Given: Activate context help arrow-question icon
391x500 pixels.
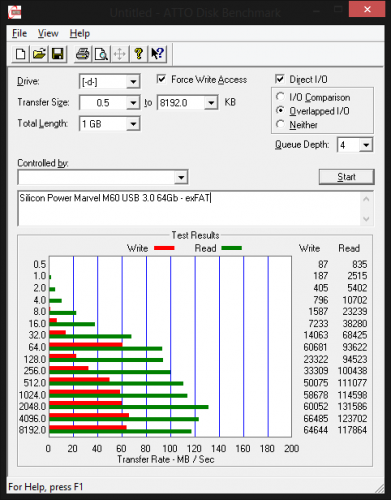Looking at the screenshot, I should click(x=157, y=54).
